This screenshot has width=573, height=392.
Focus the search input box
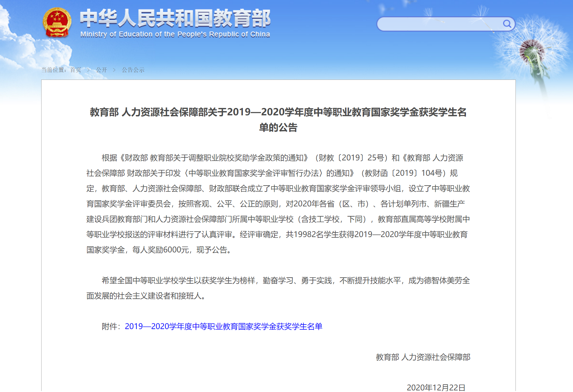[439, 24]
